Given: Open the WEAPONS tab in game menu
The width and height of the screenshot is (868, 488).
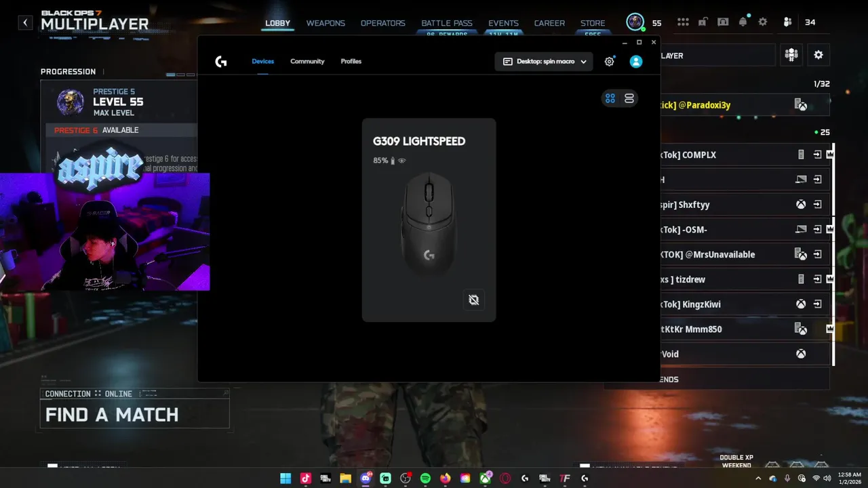Looking at the screenshot, I should click(x=325, y=23).
